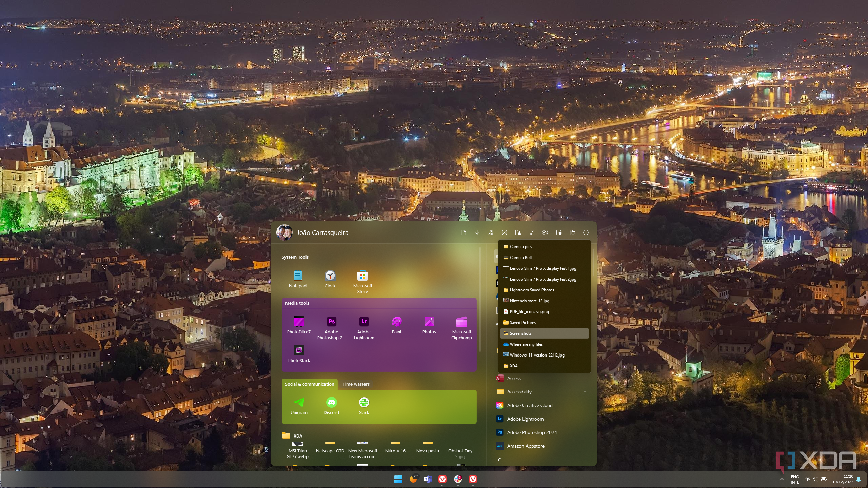Image resolution: width=868 pixels, height=488 pixels.
Task: Open Obsbot Tiny 2.jpg file
Action: point(460,450)
